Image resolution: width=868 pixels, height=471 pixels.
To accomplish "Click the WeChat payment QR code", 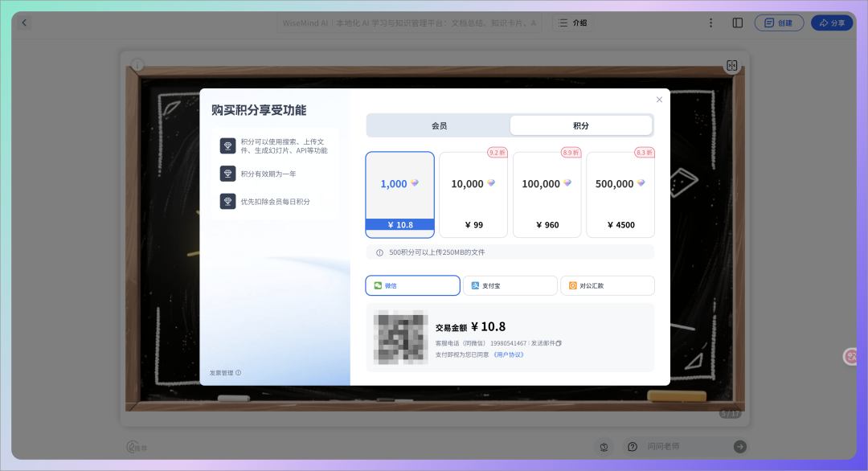I will tap(401, 337).
